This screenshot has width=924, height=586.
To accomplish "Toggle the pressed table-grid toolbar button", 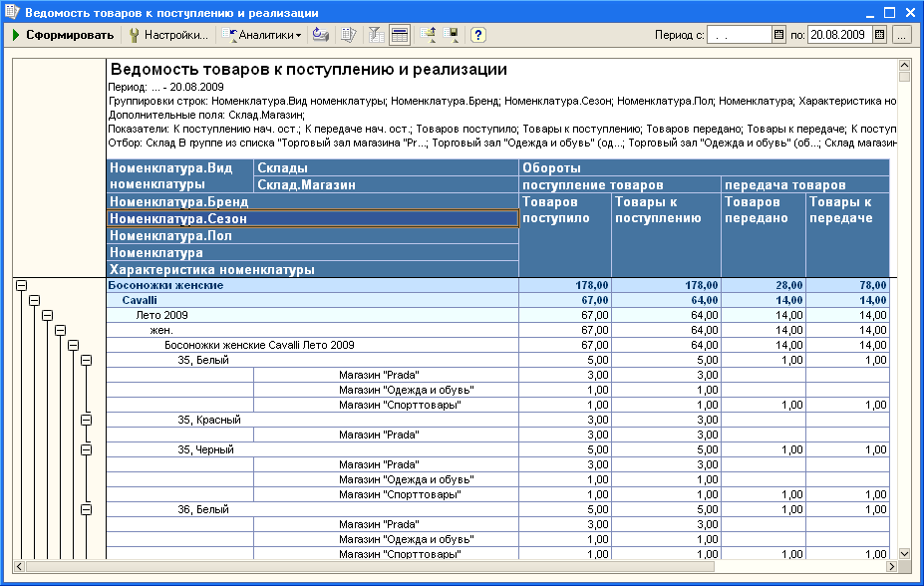I will pos(400,35).
